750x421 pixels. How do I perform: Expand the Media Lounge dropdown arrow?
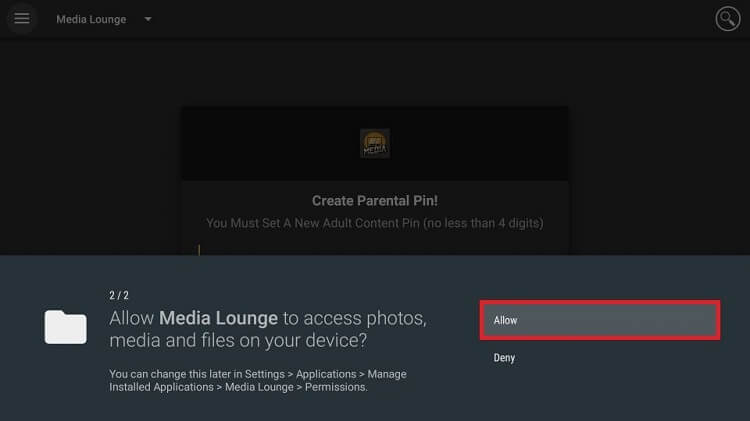pos(148,19)
